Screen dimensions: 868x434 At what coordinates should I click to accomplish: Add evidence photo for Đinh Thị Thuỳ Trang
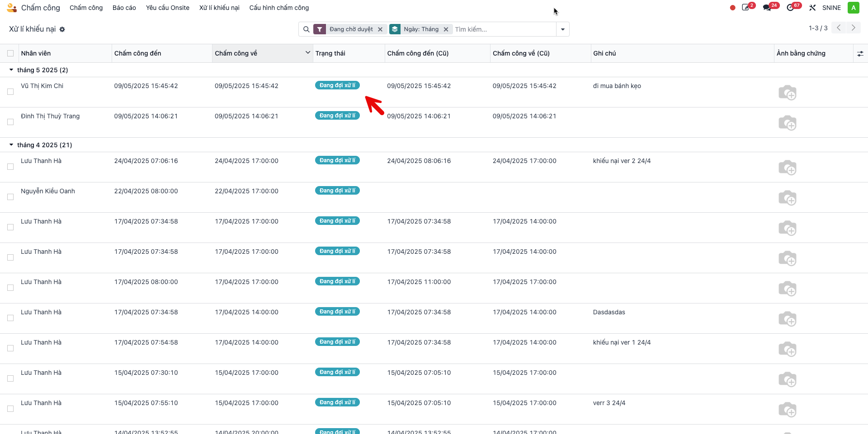pyautogui.click(x=787, y=123)
